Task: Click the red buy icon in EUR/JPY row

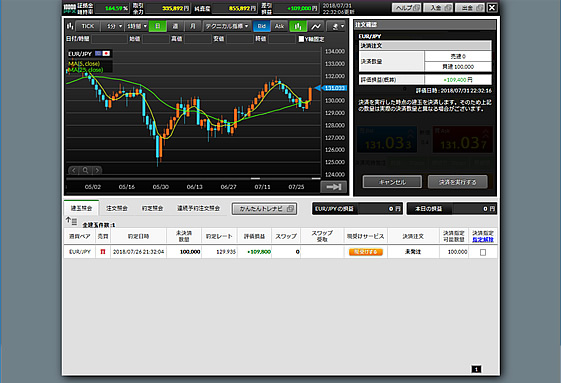Action: [x=103, y=252]
